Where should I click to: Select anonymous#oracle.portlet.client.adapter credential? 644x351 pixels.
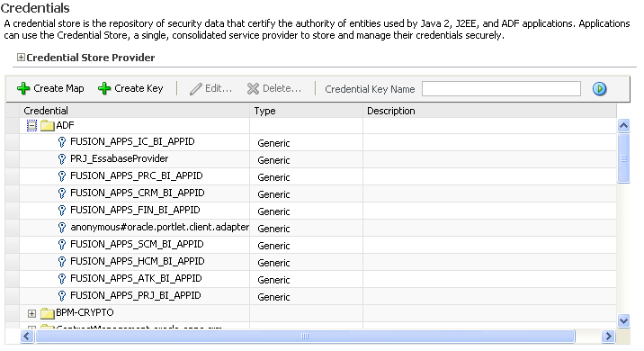(x=160, y=228)
